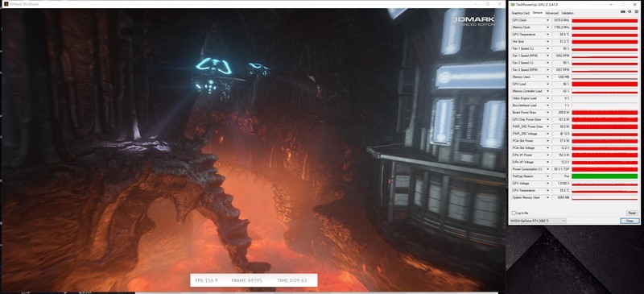Click the PCIe Slot Power value 57.4 W
Screen dimensions: 644x294
tap(561, 141)
